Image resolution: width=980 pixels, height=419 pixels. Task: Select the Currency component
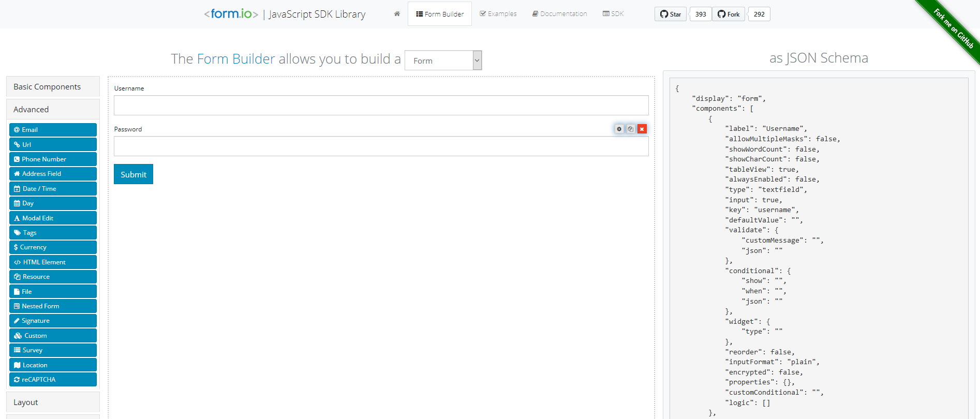click(53, 247)
